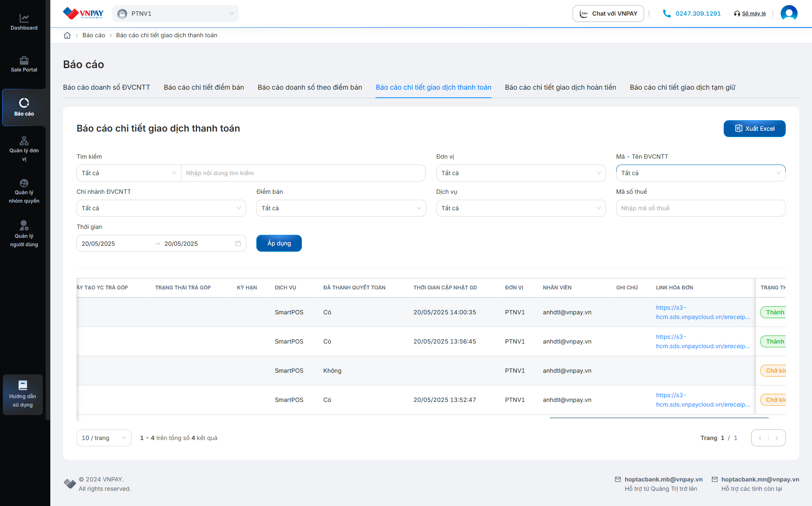Select Báo cáo chi tiết giao dịch thanh toán tab

pos(433,87)
